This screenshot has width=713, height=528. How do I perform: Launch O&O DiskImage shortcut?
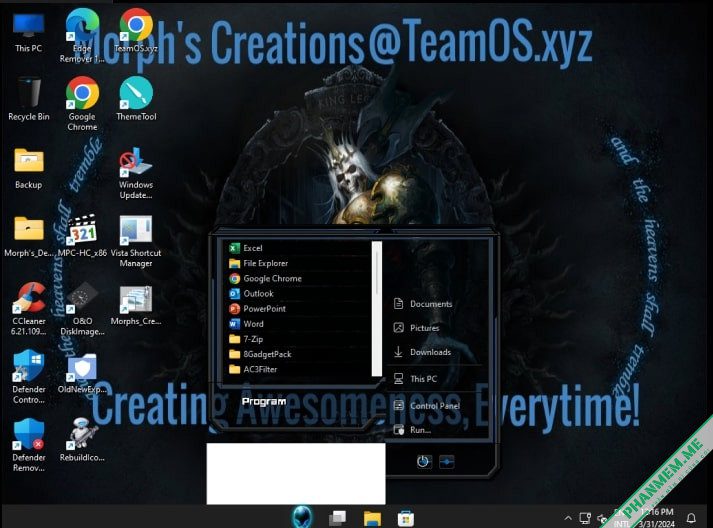tap(82, 309)
